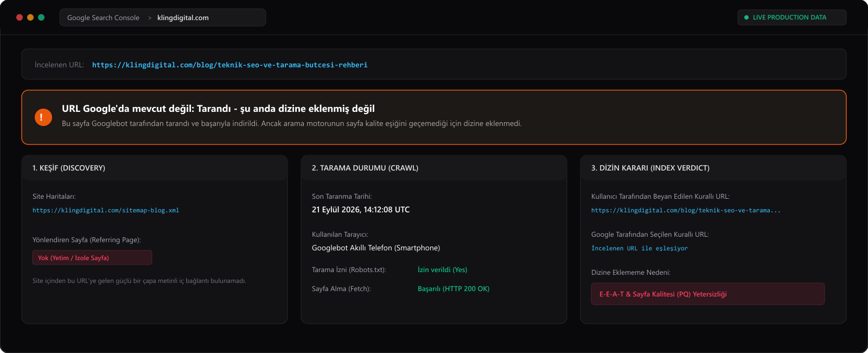Click the '21 Eylül 2026, 14:12:08 UTC' date
868x353 pixels.
pyautogui.click(x=361, y=210)
